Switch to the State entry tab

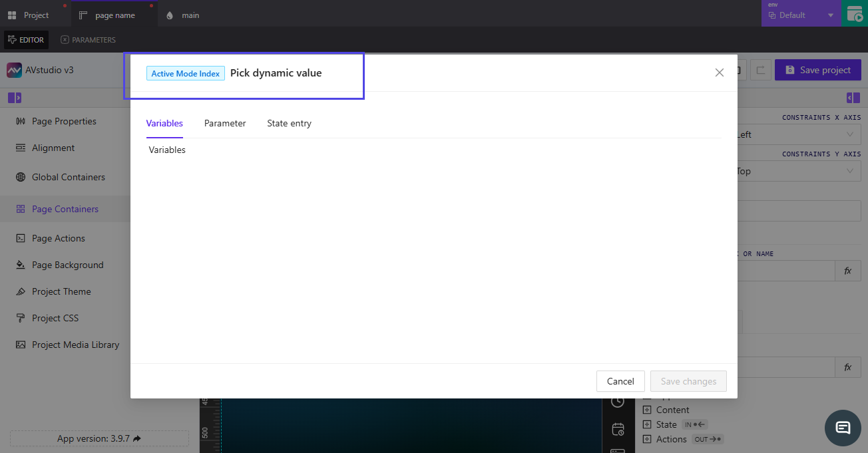pos(289,123)
